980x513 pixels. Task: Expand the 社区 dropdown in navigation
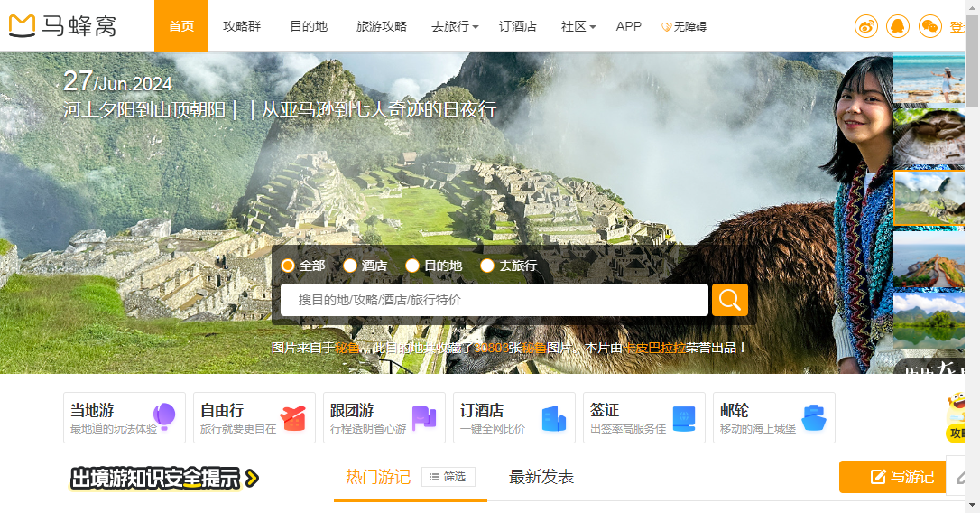[x=578, y=26]
